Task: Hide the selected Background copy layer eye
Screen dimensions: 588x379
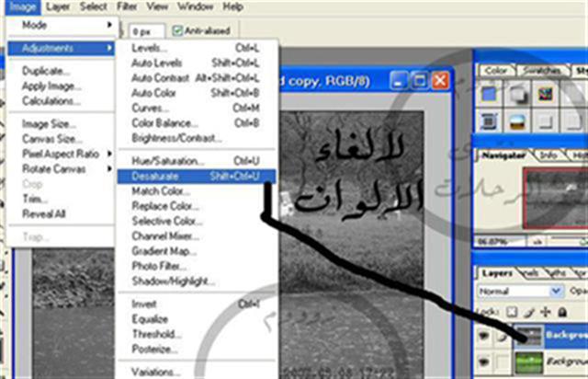Action: 484,336
